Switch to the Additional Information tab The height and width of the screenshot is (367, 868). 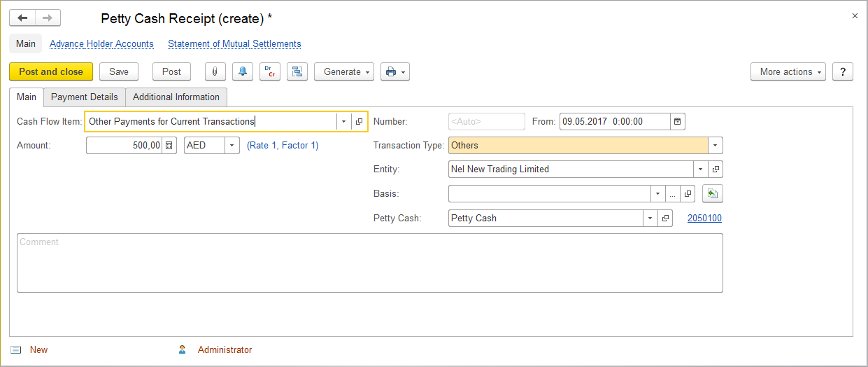point(176,97)
